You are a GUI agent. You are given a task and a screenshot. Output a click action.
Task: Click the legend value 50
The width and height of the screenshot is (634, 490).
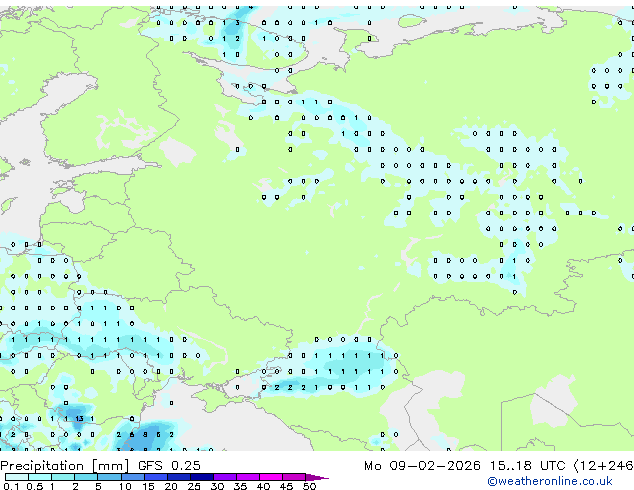click(309, 486)
